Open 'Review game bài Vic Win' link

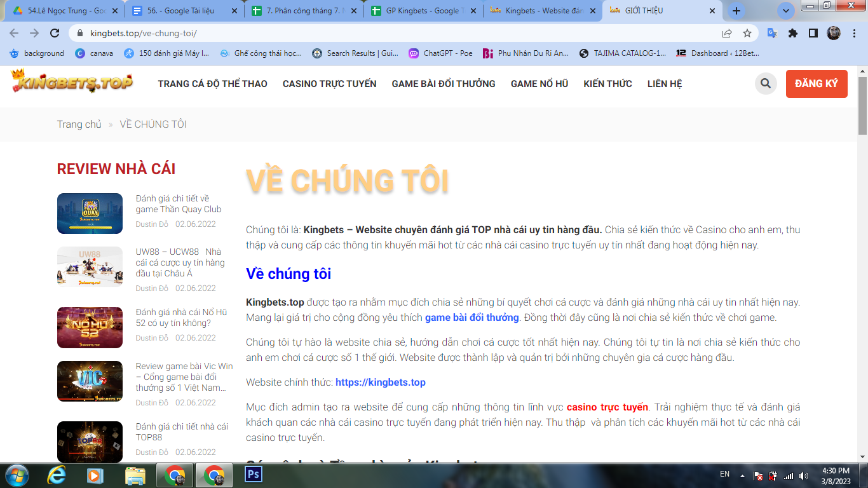pos(184,377)
